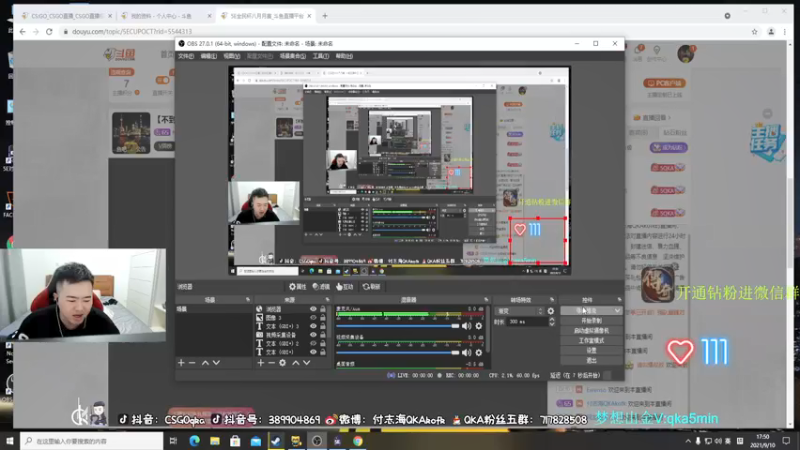This screenshot has width=800, height=450.
Task: Click the Chrome address bar
Action: [x=403, y=32]
